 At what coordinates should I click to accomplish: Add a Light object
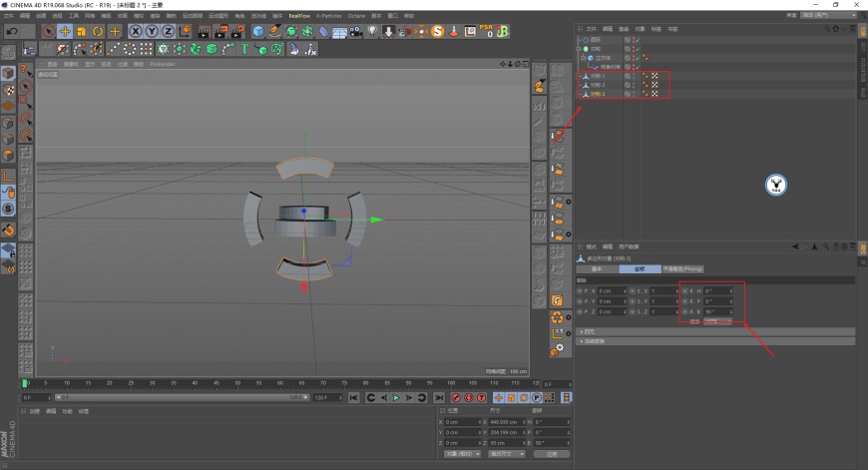click(x=372, y=32)
